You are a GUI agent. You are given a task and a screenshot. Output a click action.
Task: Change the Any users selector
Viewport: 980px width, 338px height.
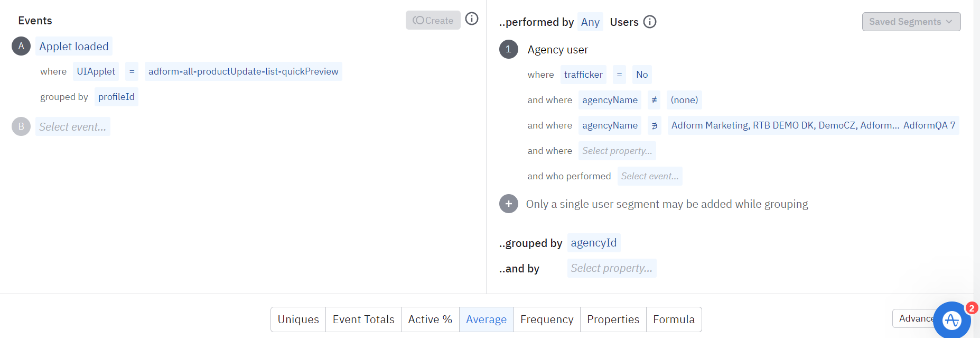point(590,22)
